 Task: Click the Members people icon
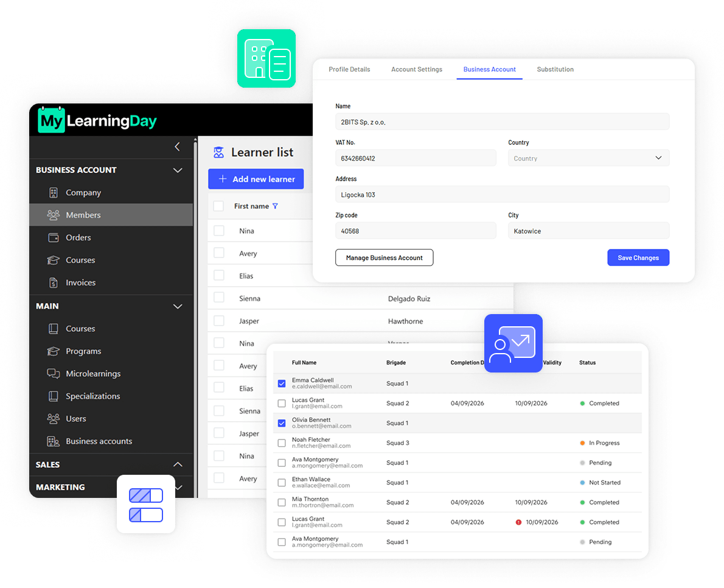tap(54, 215)
